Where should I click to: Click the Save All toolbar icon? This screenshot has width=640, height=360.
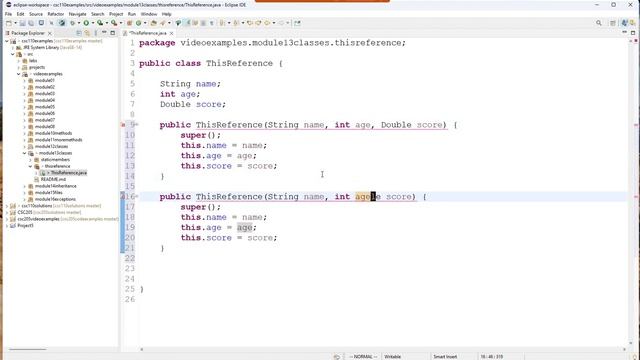pos(31,23)
